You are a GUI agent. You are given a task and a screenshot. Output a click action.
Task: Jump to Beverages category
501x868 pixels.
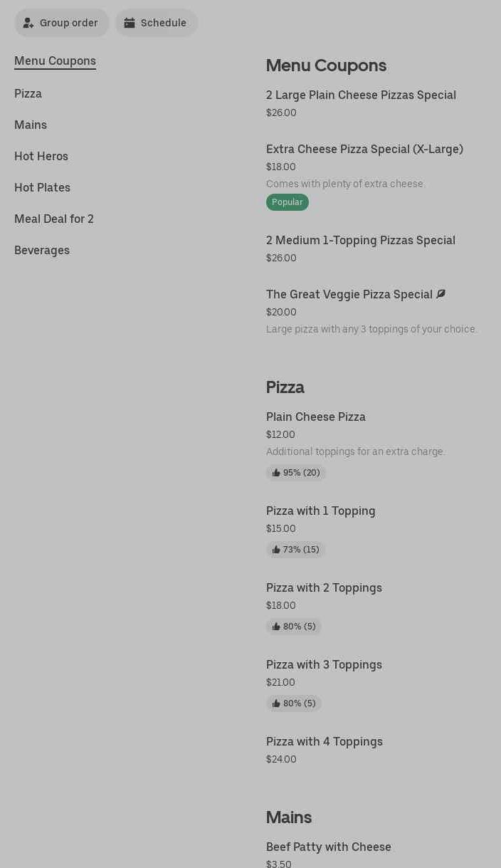(x=42, y=251)
